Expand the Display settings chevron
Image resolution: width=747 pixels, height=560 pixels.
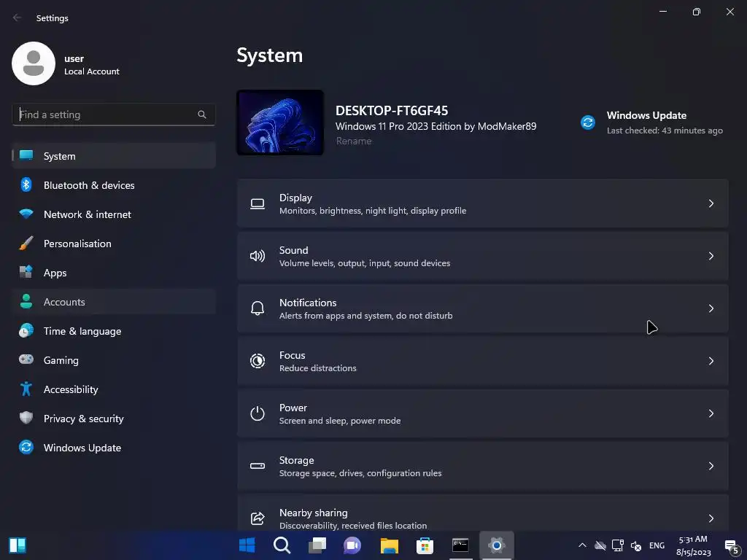711,204
